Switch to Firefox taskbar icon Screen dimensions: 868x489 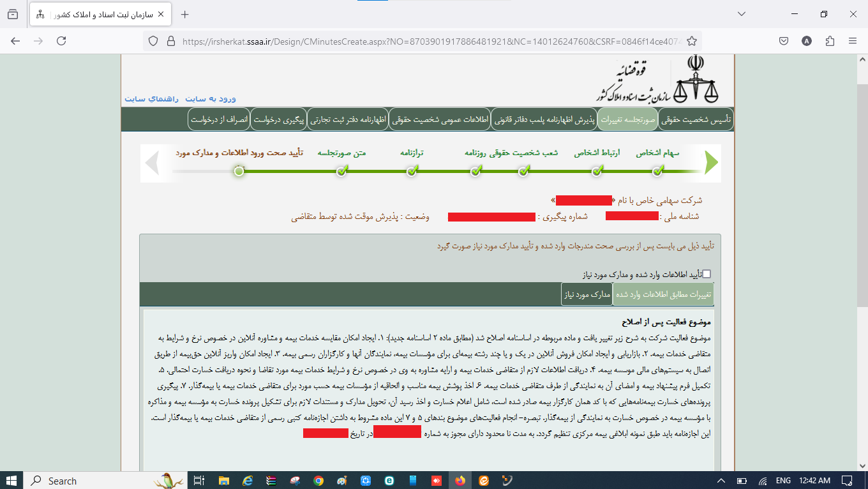[x=460, y=481]
